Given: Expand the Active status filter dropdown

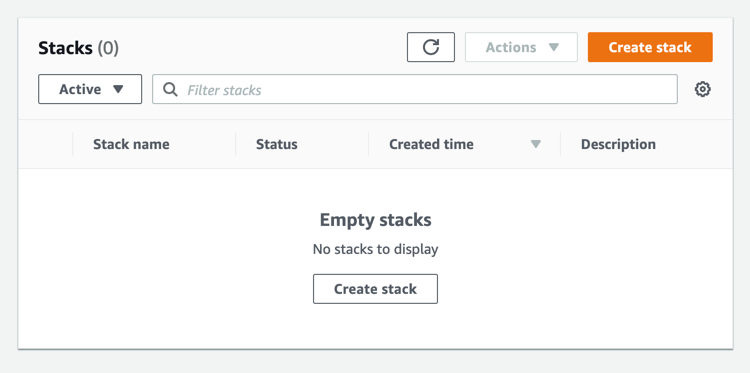Looking at the screenshot, I should [90, 89].
